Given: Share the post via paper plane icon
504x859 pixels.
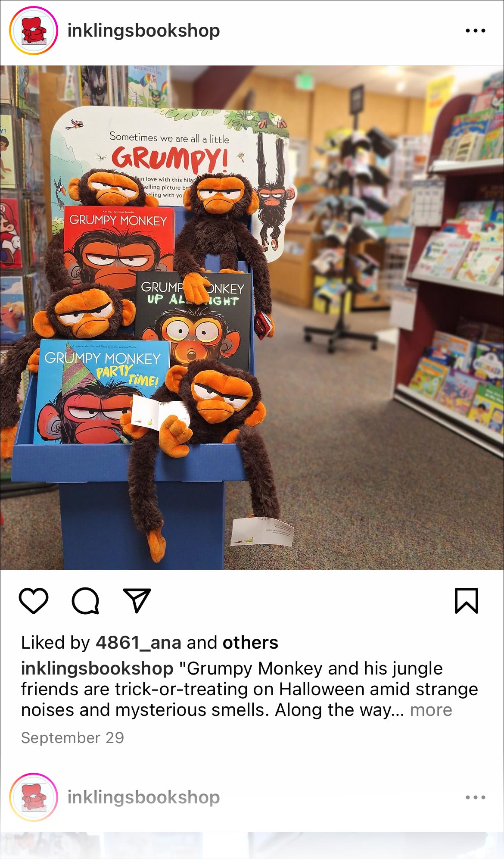Looking at the screenshot, I should (x=137, y=600).
